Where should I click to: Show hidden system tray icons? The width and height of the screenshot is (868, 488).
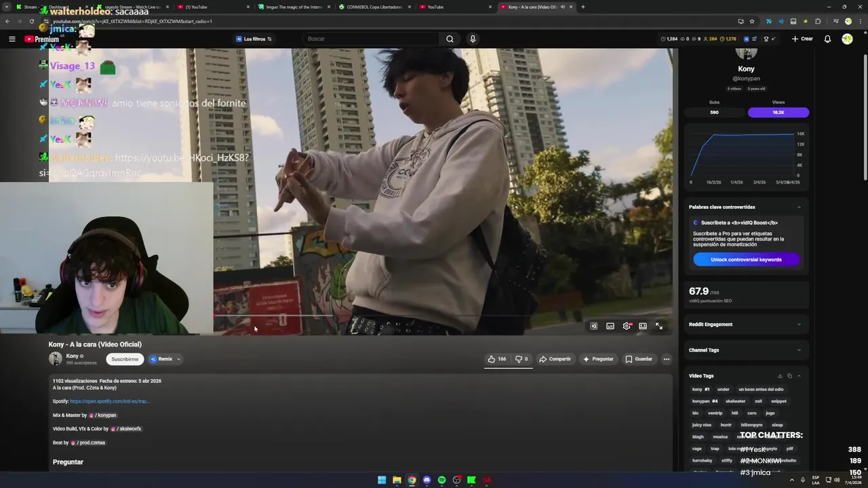tap(791, 481)
